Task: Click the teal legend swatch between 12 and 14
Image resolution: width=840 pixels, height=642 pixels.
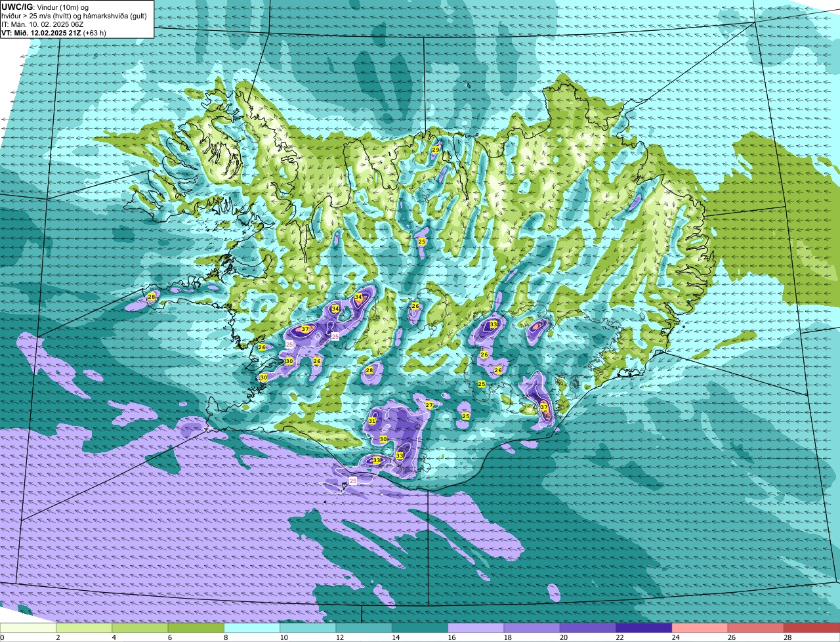Action: tap(364, 628)
